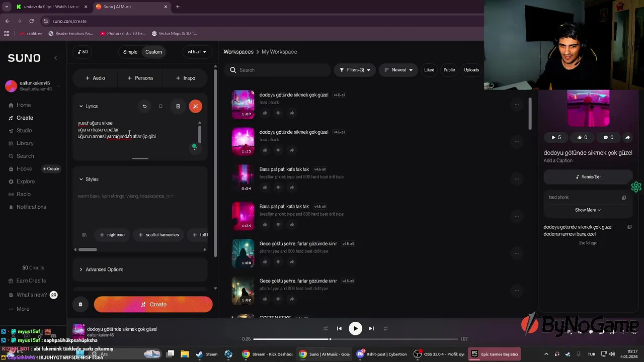Undo lyrics change icon
This screenshot has height=362, width=644.
pyautogui.click(x=144, y=106)
